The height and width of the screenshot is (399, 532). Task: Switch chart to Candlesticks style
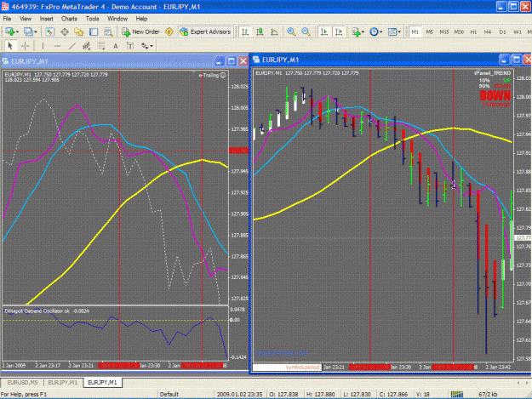[x=260, y=31]
